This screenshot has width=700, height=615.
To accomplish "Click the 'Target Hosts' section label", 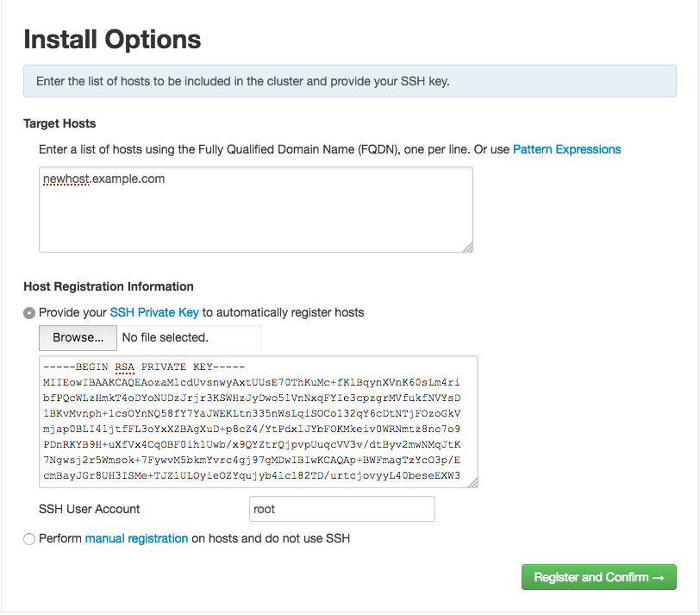I will 59,123.
